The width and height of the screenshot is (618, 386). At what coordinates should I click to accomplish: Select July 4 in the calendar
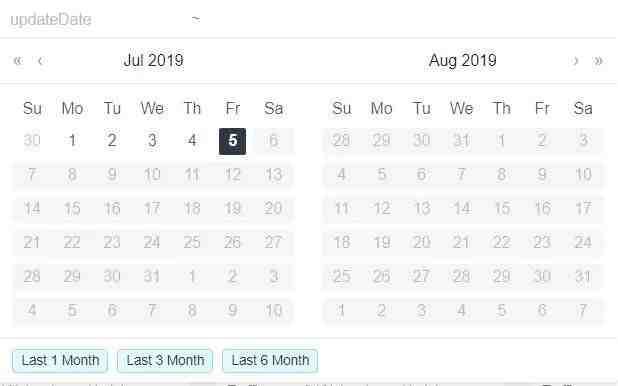tap(192, 141)
